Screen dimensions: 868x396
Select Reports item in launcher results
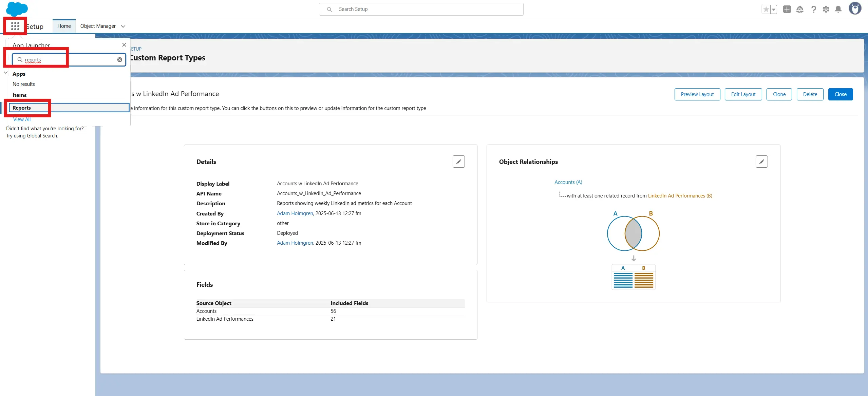(x=22, y=108)
